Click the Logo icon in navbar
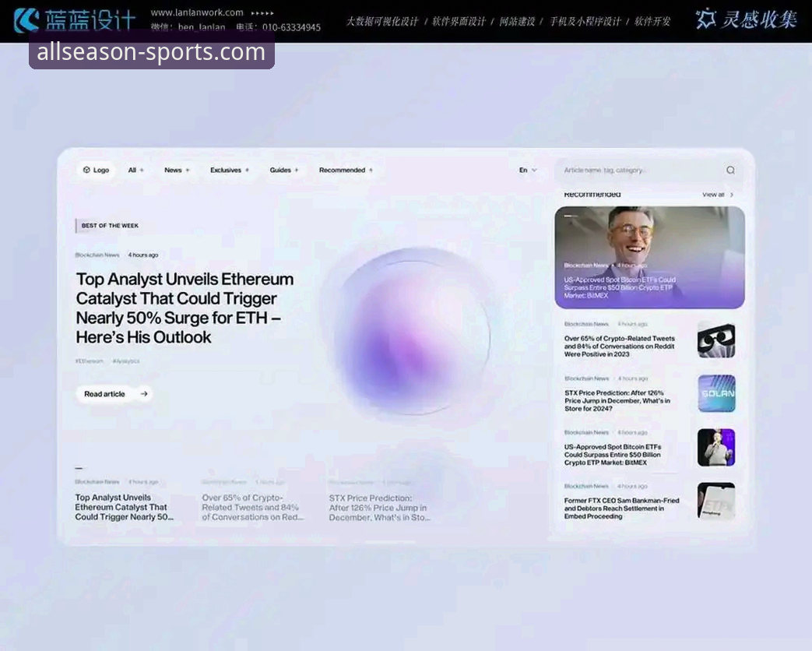The width and height of the screenshot is (812, 651). (x=86, y=170)
